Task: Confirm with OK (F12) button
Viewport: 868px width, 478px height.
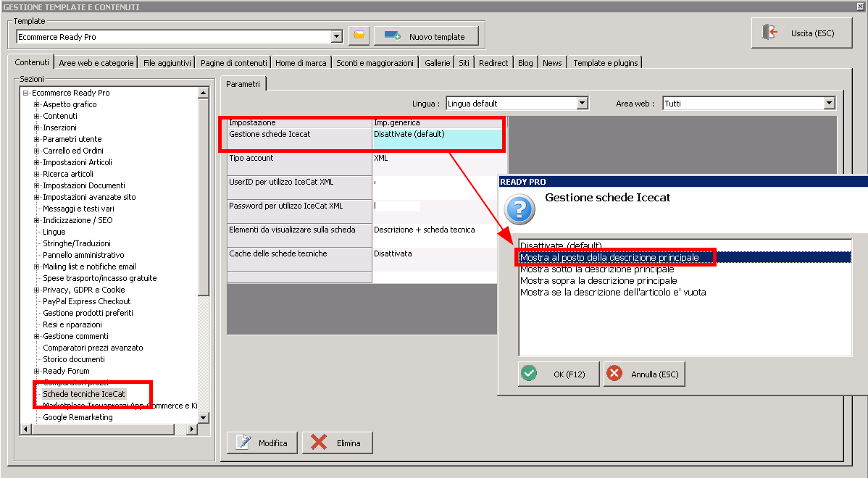Action: point(559,374)
